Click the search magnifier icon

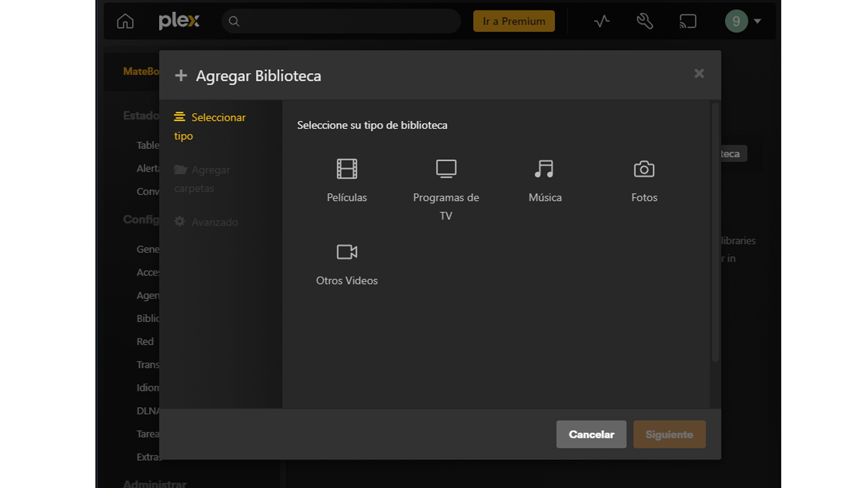[234, 21]
